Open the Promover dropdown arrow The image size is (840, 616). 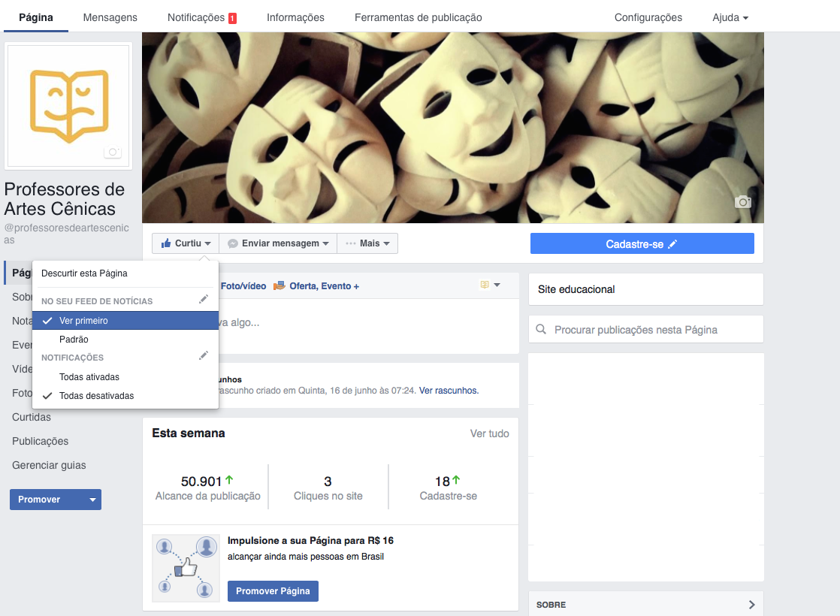point(92,500)
